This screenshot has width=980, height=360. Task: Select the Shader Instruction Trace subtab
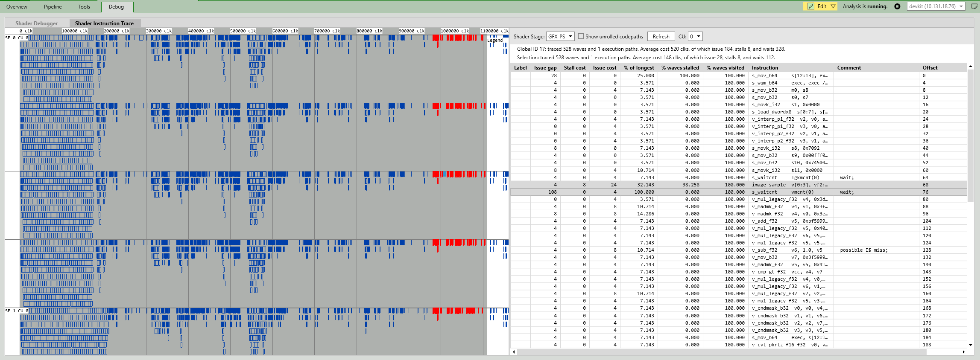[104, 23]
